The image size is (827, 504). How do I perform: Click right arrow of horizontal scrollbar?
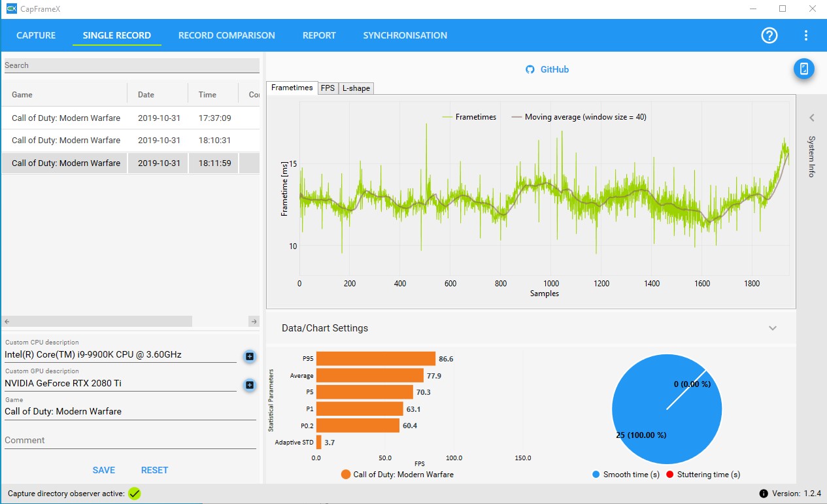(x=254, y=322)
